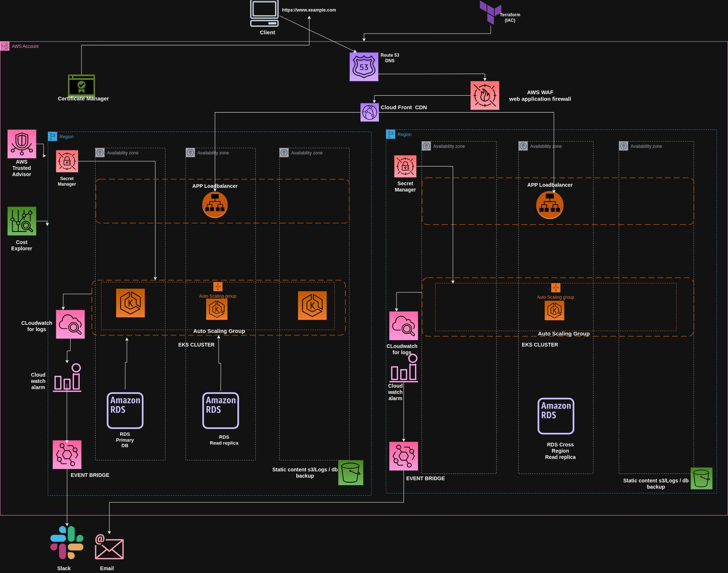Select the right region Cloud watch alarm icon
Screen dimensions: 728x573
pos(404,368)
